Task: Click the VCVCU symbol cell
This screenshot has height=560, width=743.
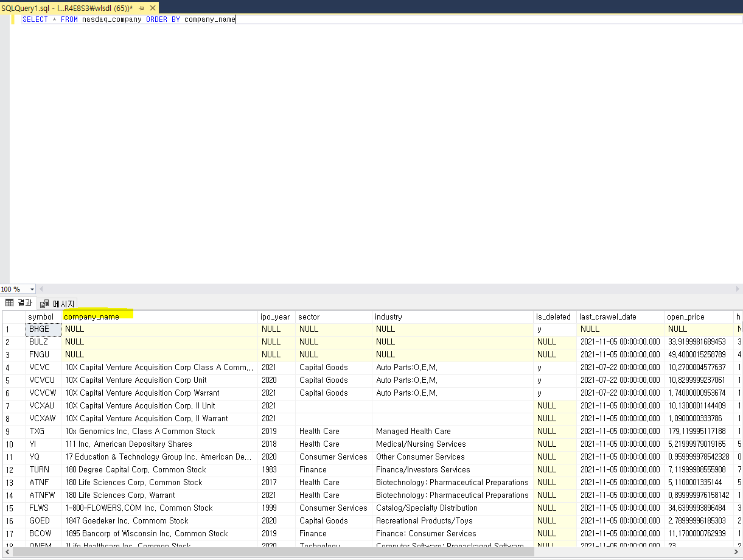Action: [44, 380]
